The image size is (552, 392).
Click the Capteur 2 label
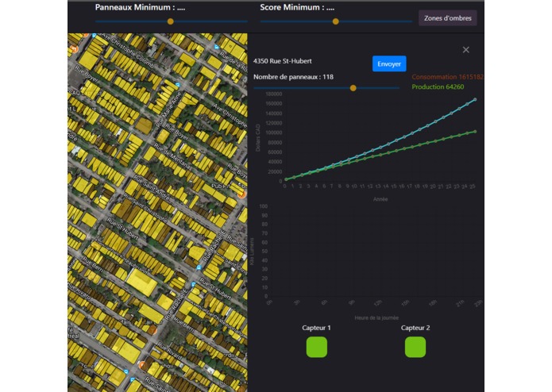pos(415,328)
